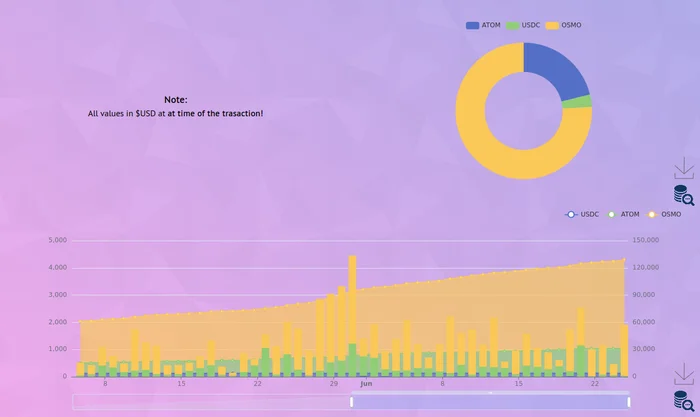This screenshot has height=417, width=700.
Task: Open data view beside bar chart
Action: coord(683,400)
